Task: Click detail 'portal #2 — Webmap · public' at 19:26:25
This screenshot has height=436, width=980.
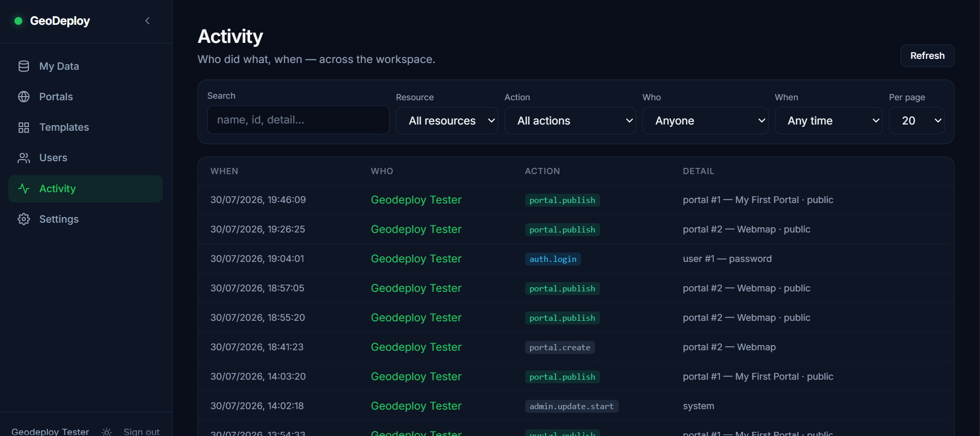Action: (746, 229)
